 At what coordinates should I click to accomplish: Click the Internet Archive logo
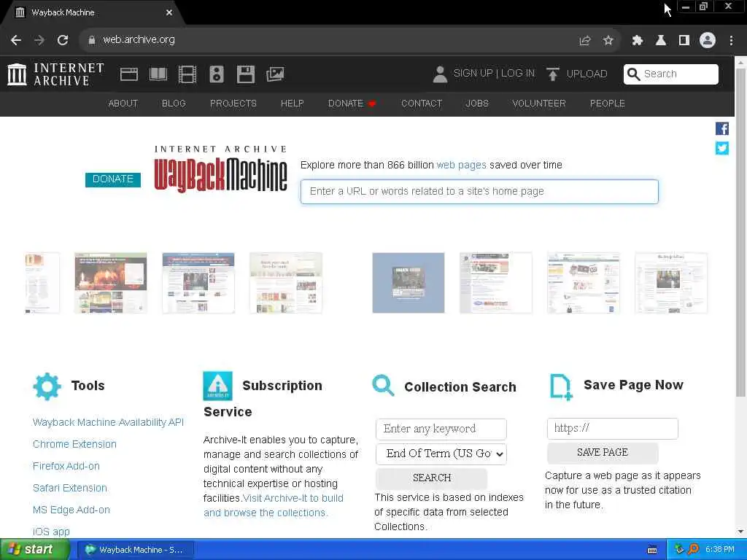click(x=55, y=74)
